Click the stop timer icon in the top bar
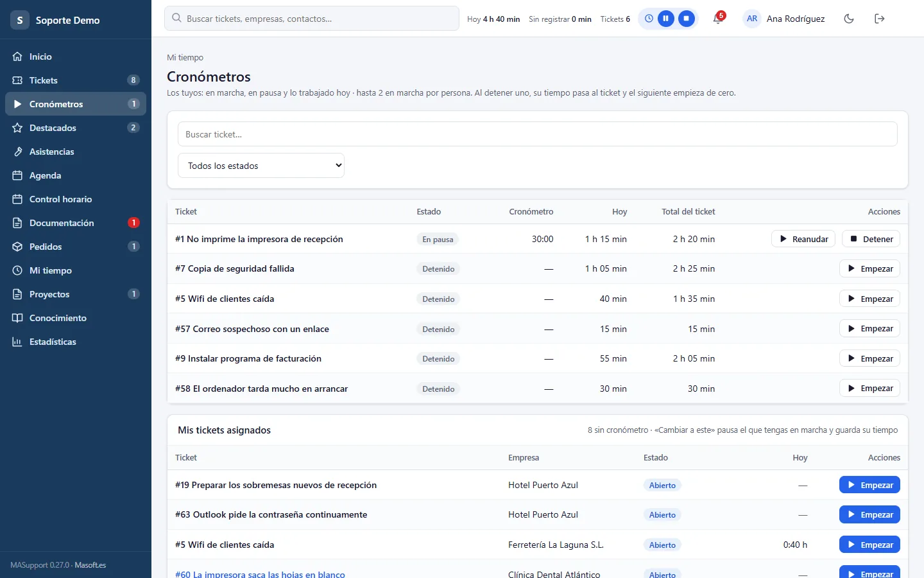This screenshot has width=924, height=578. (x=687, y=19)
